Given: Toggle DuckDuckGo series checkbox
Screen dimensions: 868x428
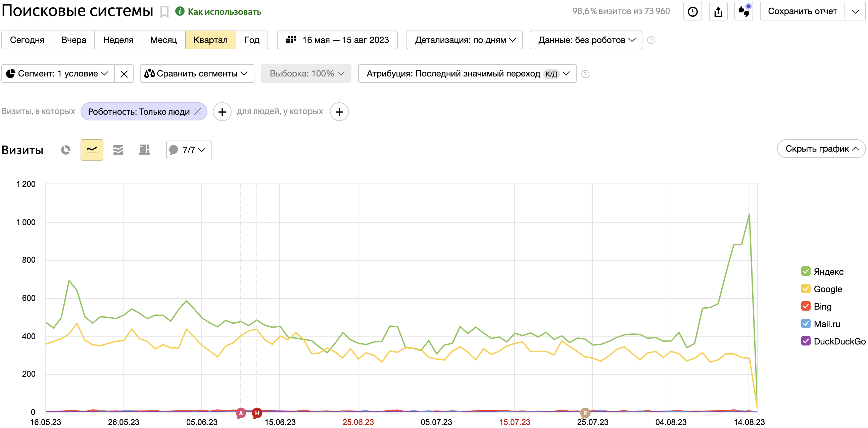Looking at the screenshot, I should [805, 341].
